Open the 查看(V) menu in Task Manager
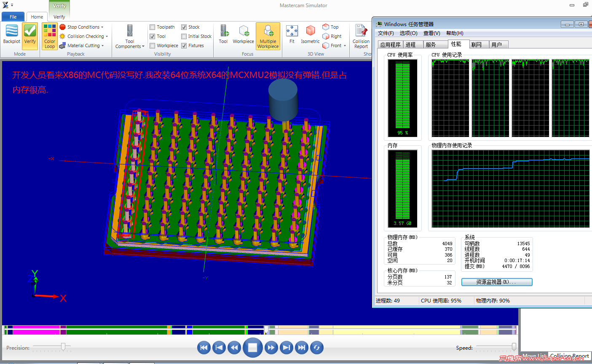 [432, 33]
